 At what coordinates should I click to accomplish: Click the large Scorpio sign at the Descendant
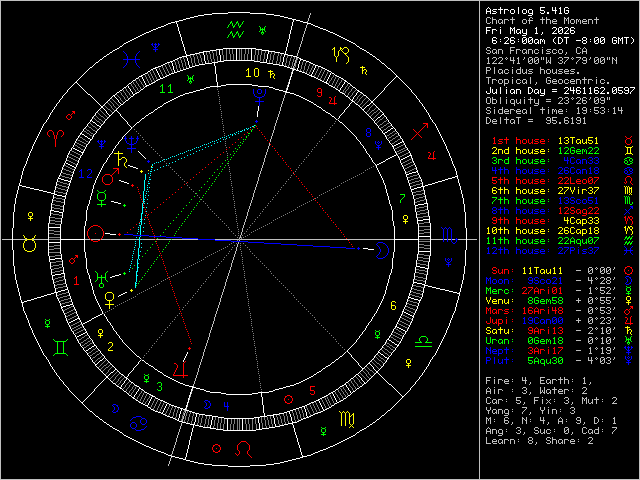[451, 235]
